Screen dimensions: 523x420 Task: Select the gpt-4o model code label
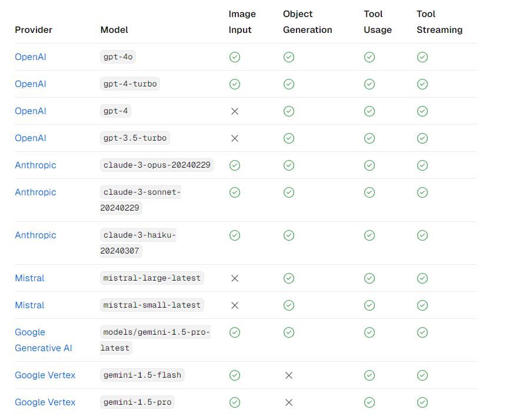[118, 56]
